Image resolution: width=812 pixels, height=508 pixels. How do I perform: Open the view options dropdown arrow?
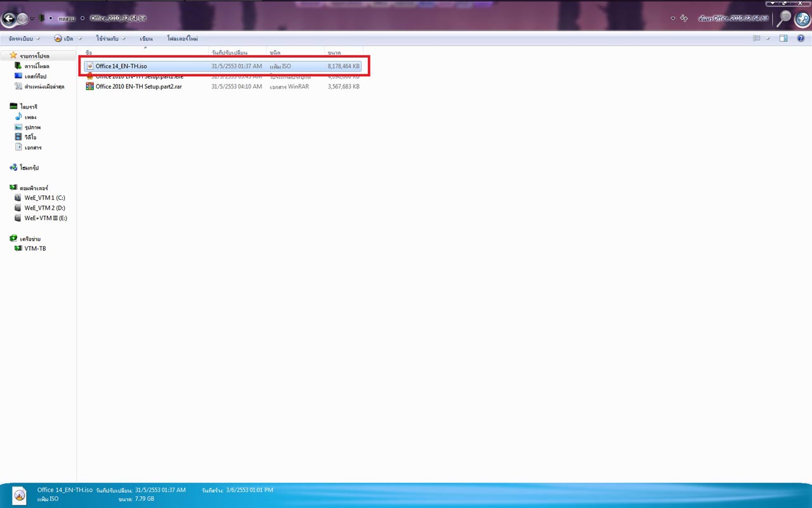point(768,39)
